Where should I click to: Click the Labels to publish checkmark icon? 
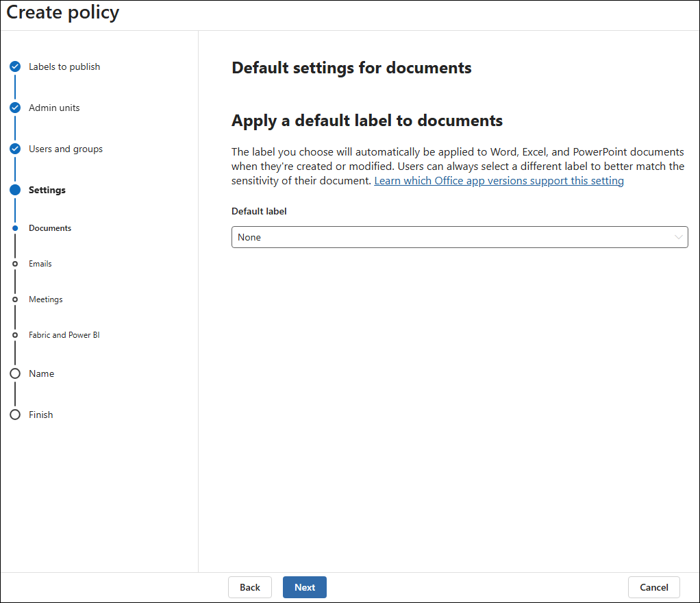tap(15, 66)
